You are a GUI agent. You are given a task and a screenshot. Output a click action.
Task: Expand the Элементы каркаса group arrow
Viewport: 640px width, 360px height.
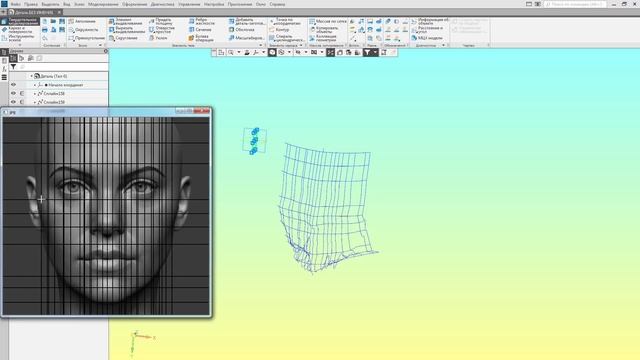301,45
